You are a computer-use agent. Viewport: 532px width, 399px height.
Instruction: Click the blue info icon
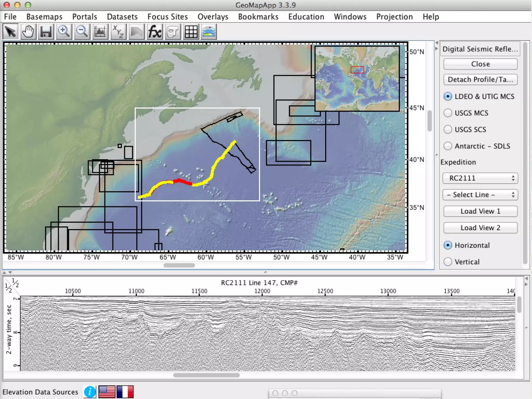pyautogui.click(x=90, y=391)
